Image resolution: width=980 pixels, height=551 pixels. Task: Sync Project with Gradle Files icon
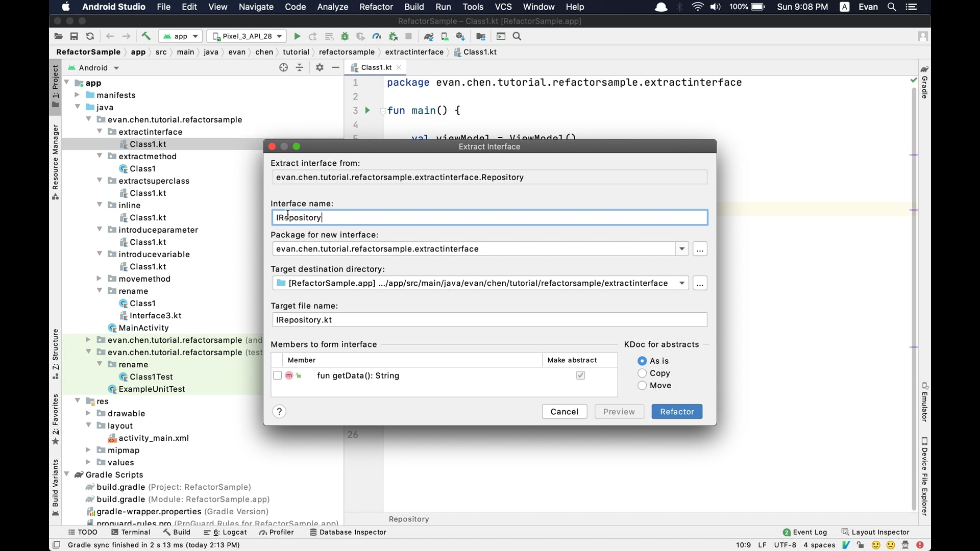coord(429,36)
